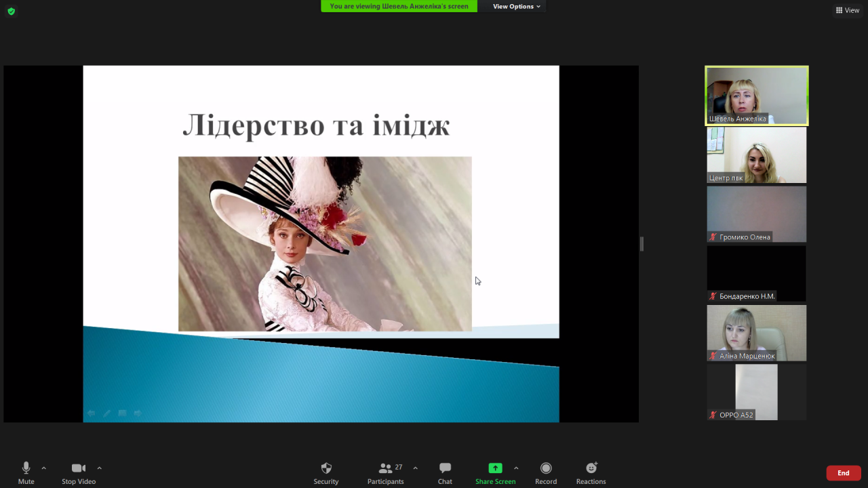Select Шевель Анжеліка's video thumbnail

pyautogui.click(x=757, y=96)
